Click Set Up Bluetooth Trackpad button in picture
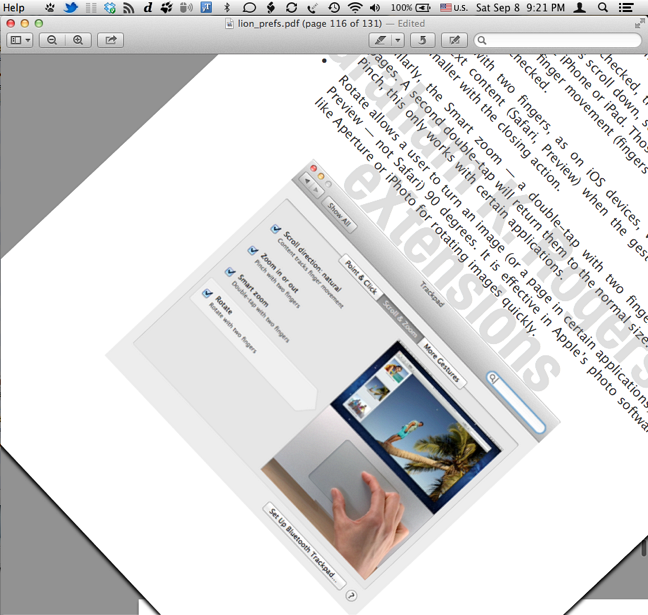The height and width of the screenshot is (615, 648). pos(304,545)
